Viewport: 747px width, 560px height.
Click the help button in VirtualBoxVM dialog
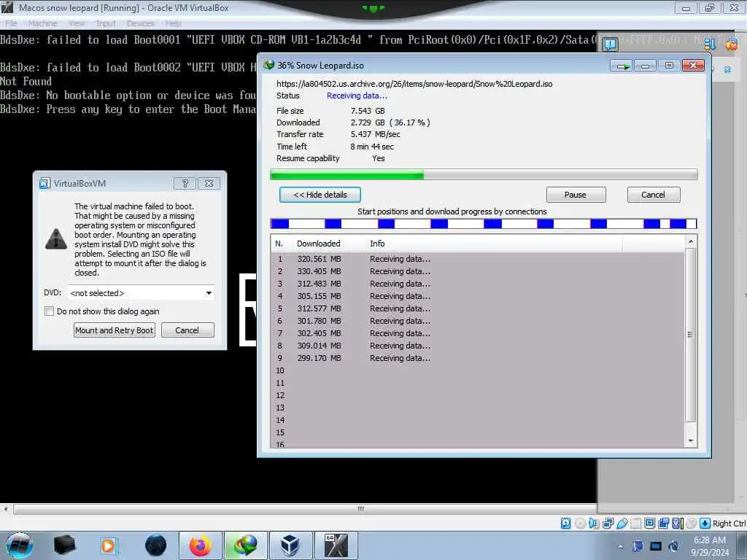tap(185, 183)
